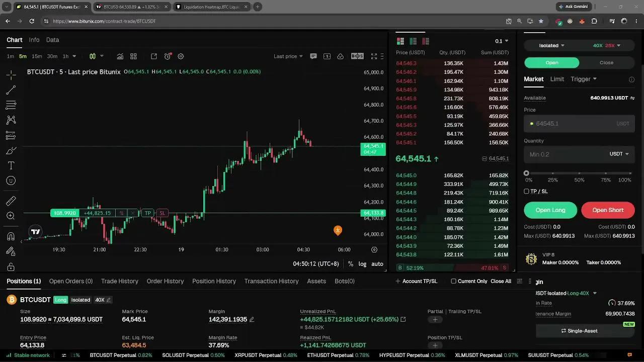Image resolution: width=644 pixels, height=362 pixels.
Task: Open Account TP/SL settings
Action: click(x=417, y=281)
